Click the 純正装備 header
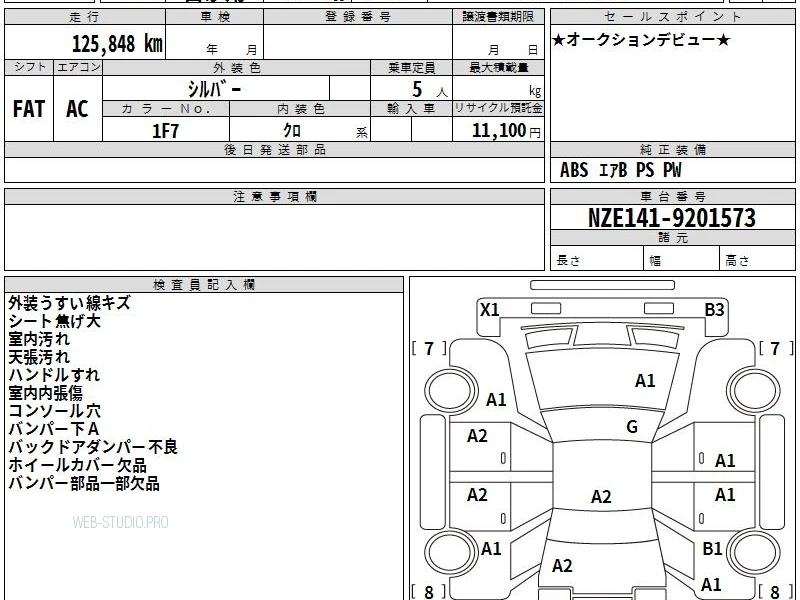This screenshot has width=800, height=600. (672, 149)
